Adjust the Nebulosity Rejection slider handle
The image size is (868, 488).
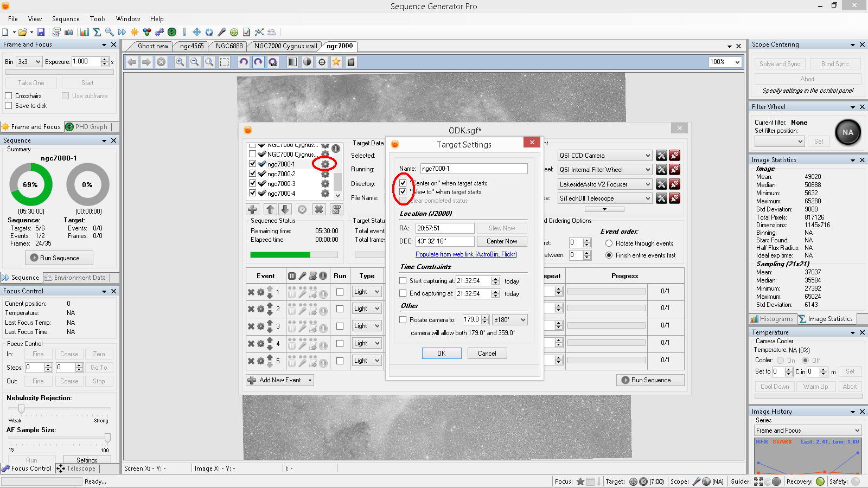(21, 408)
